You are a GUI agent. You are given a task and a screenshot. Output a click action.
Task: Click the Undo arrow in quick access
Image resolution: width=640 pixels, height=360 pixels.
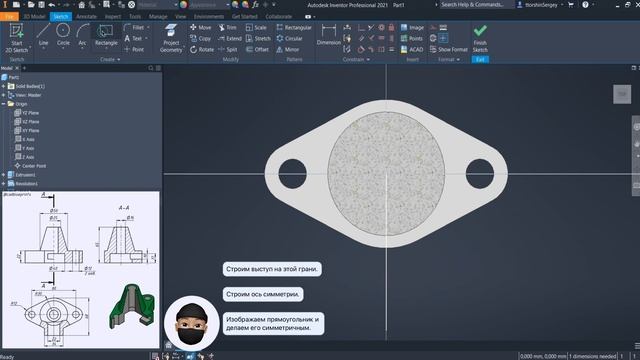tap(51, 5)
